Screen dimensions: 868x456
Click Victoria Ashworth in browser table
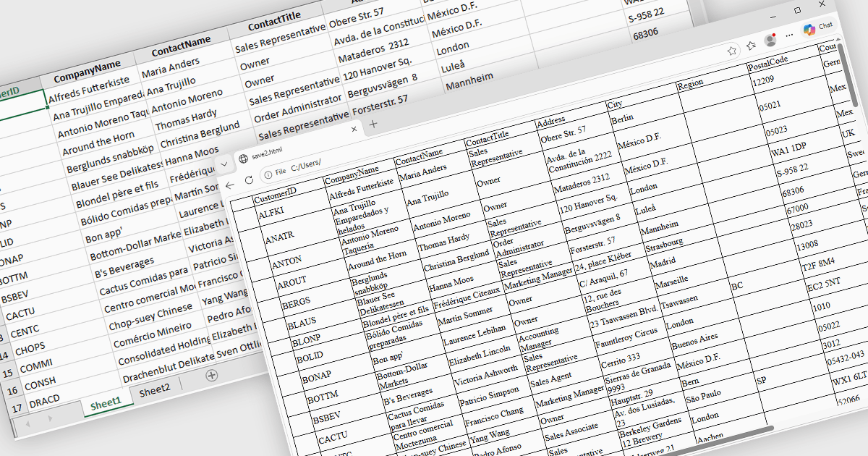point(486,376)
